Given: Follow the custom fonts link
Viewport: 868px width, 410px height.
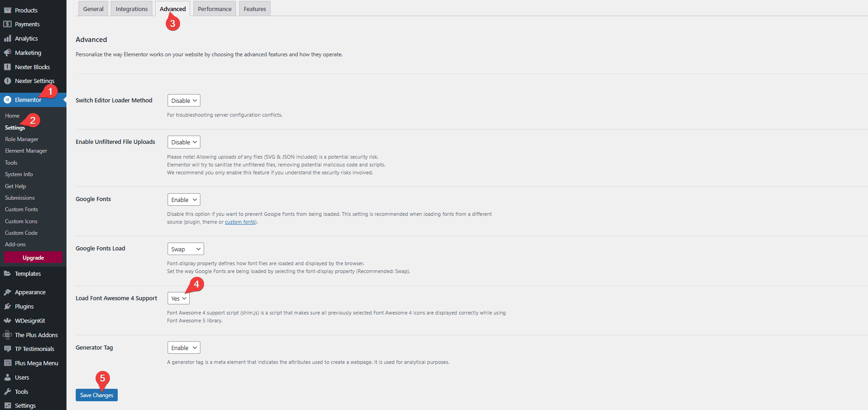Looking at the screenshot, I should click(x=240, y=222).
